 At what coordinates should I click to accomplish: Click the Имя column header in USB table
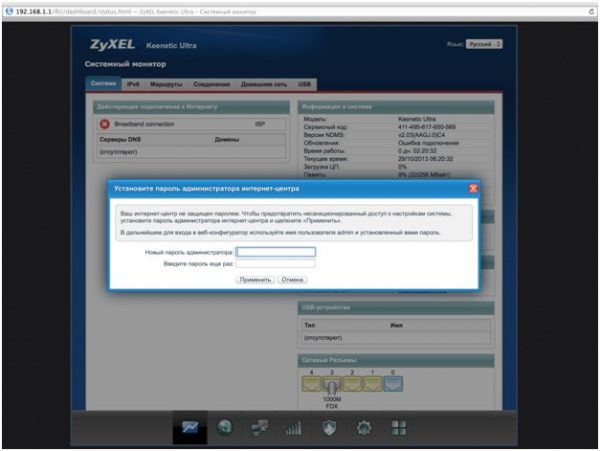[396, 325]
